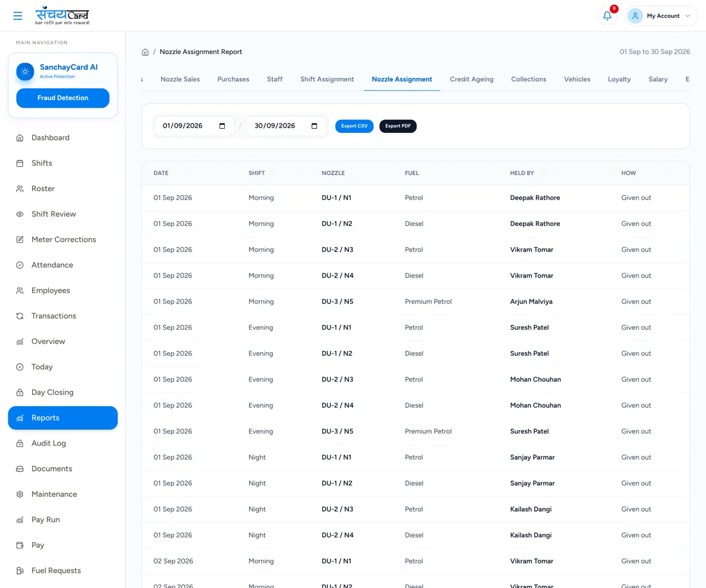
Task: Click the NOZZLE column header
Action: tap(333, 173)
